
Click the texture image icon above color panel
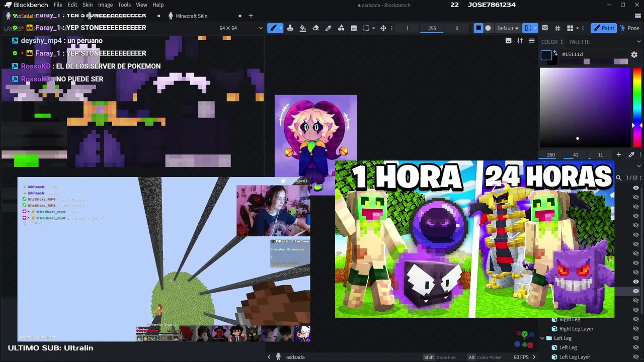[508, 41]
